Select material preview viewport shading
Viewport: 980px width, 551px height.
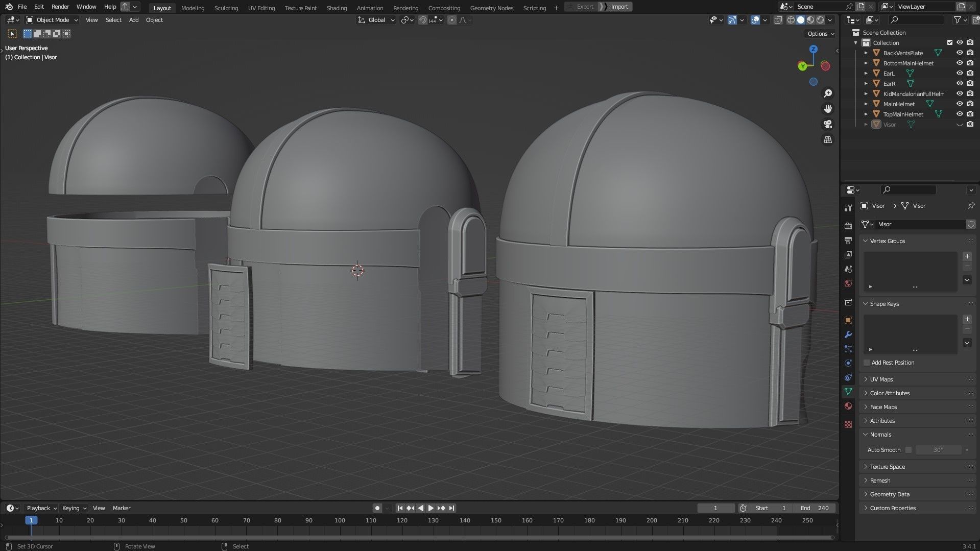tap(810, 20)
